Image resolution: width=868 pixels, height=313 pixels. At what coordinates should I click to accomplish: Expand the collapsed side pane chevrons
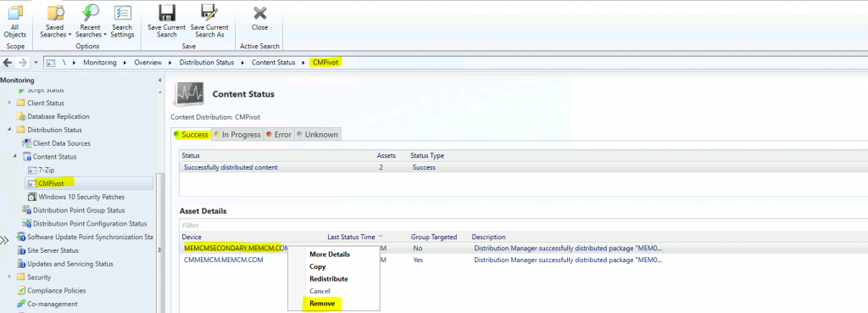[x=4, y=240]
